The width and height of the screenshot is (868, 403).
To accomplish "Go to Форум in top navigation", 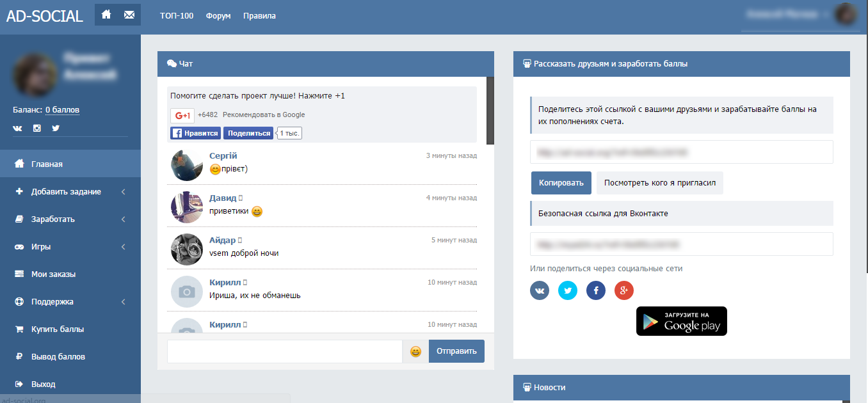I will click(x=218, y=16).
